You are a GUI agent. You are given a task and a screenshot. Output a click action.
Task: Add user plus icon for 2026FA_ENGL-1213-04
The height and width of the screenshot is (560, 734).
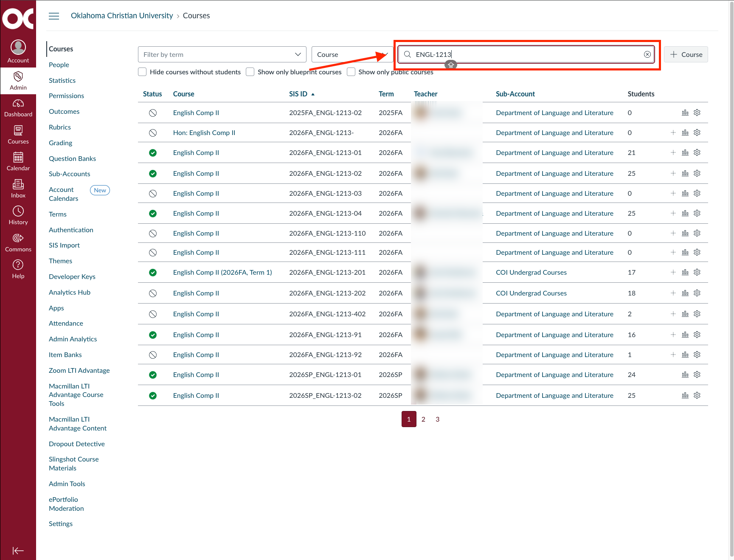[x=673, y=213]
